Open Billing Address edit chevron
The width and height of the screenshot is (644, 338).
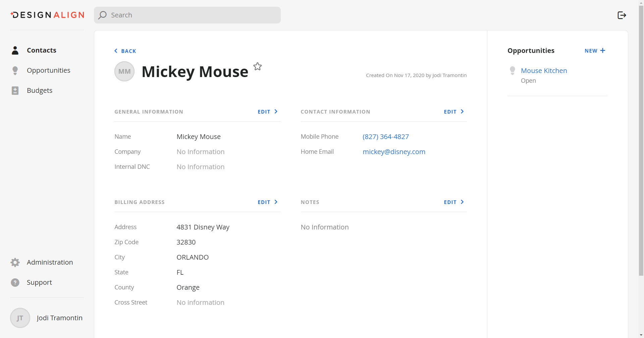click(276, 202)
